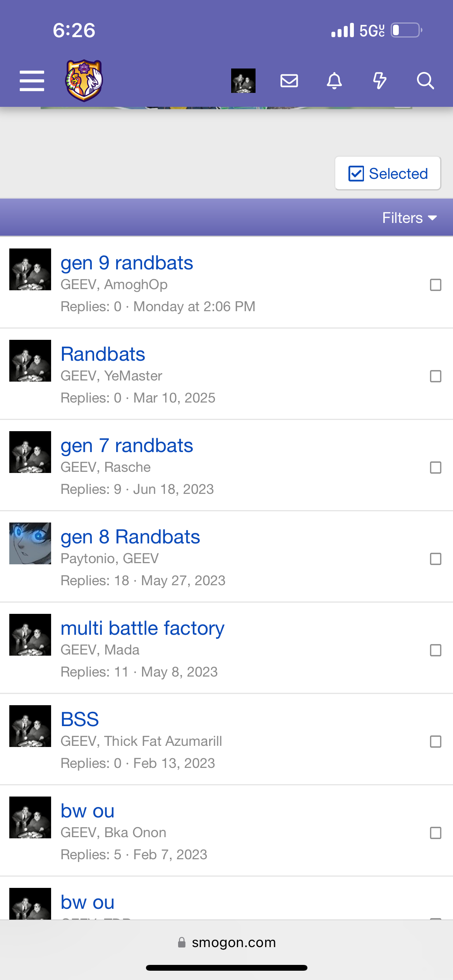Check the gen 9 randbats conversation checkbox

(x=436, y=285)
